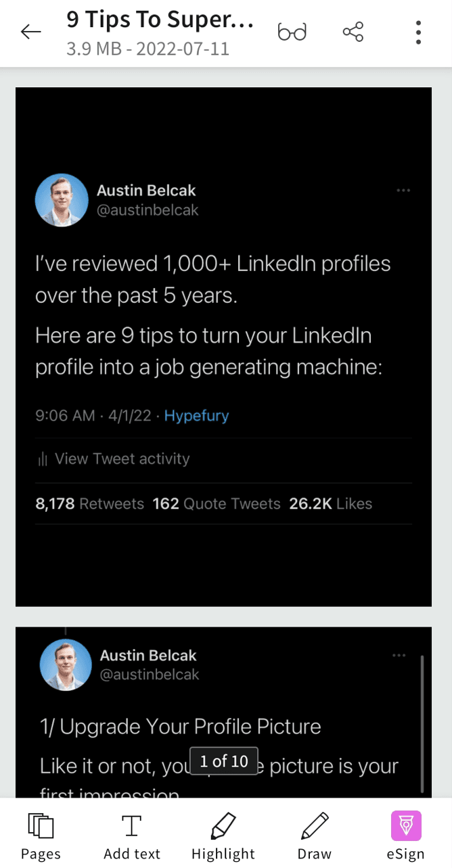The width and height of the screenshot is (452, 868).
Task: Open the second tweet's three-dot options
Action: (399, 655)
